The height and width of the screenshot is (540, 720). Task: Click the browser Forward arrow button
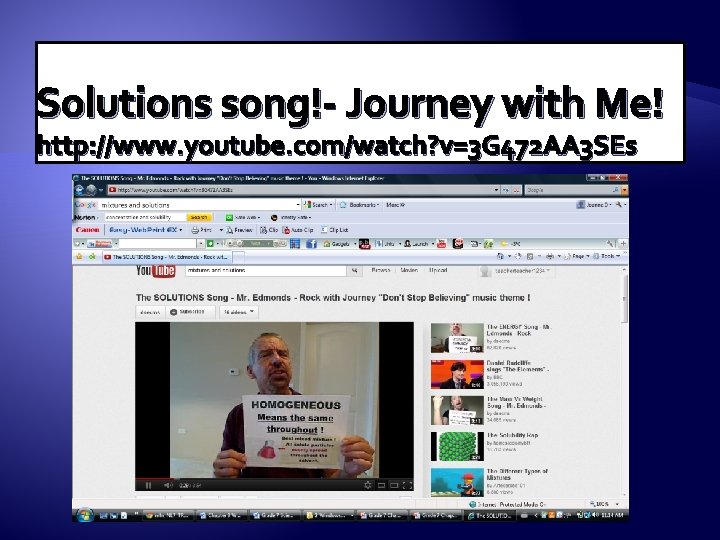click(x=91, y=190)
